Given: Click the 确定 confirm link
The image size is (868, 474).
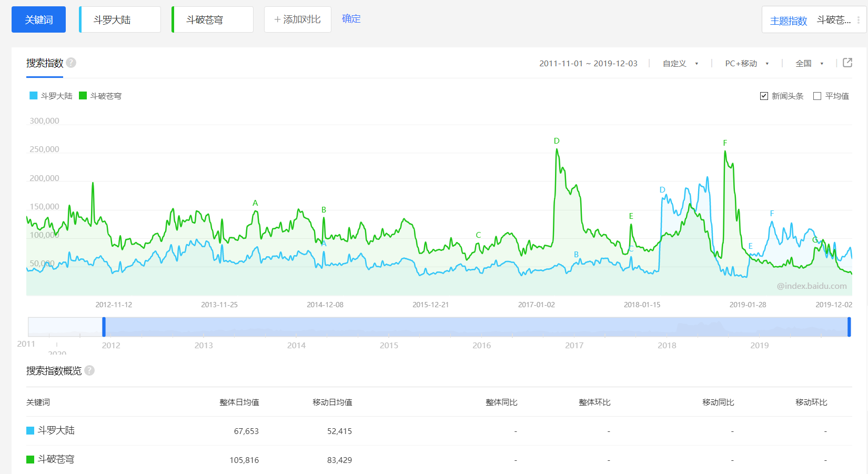Looking at the screenshot, I should pyautogui.click(x=351, y=19).
